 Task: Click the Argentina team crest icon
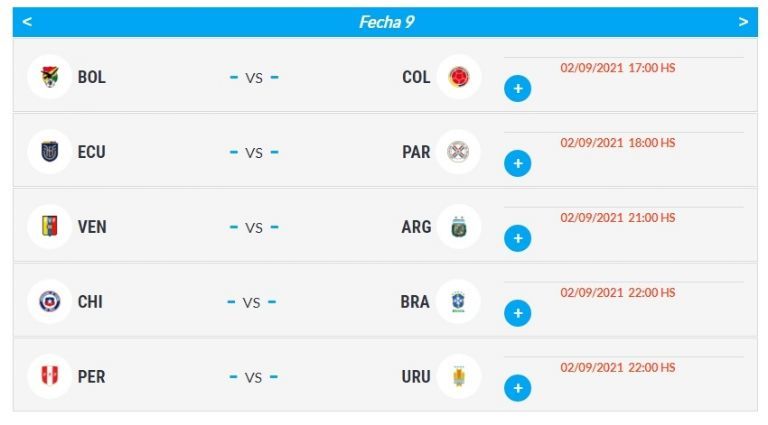coord(459,227)
